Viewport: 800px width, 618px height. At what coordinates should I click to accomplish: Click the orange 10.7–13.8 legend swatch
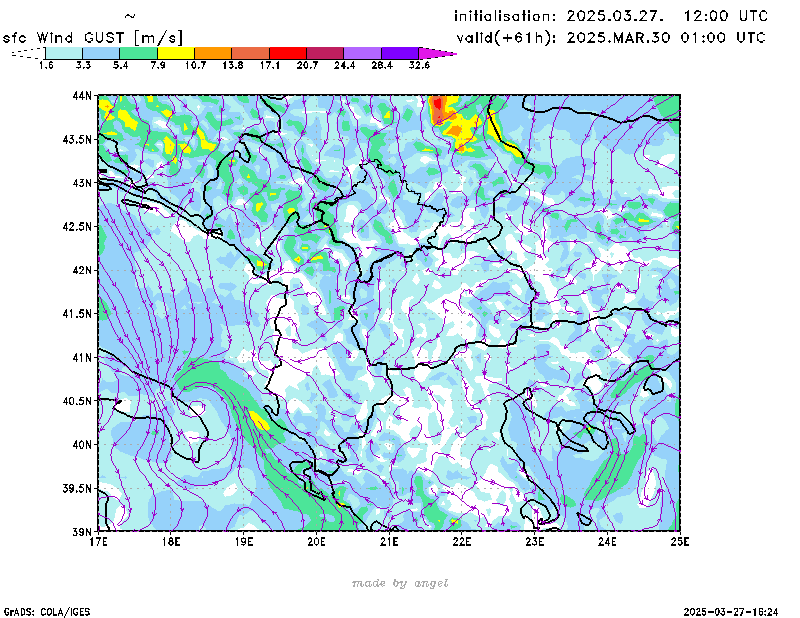213,52
